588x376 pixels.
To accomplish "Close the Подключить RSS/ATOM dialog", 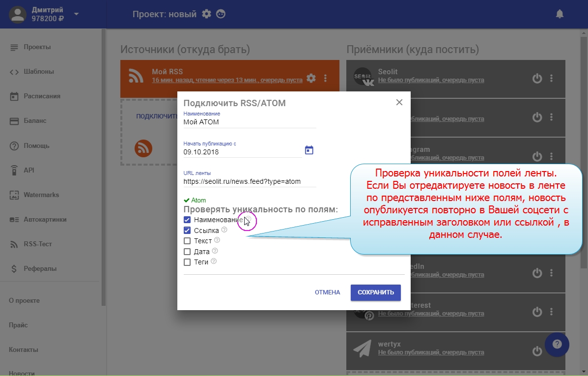I will point(399,102).
